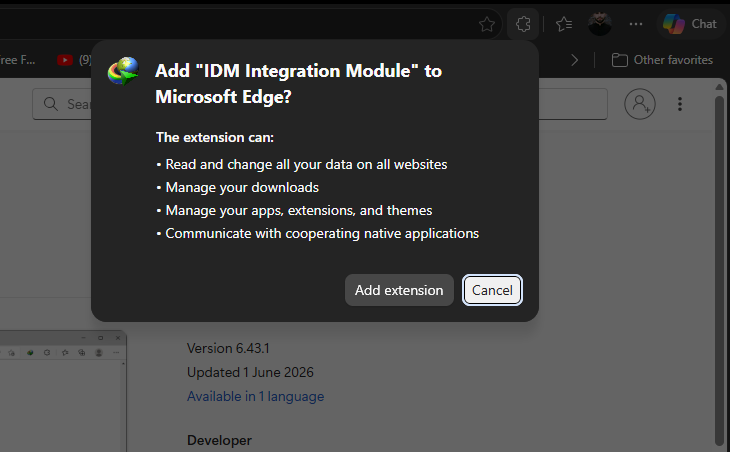Open the Extensions puzzle icon
Screen dimensions: 730x452
(523, 24)
